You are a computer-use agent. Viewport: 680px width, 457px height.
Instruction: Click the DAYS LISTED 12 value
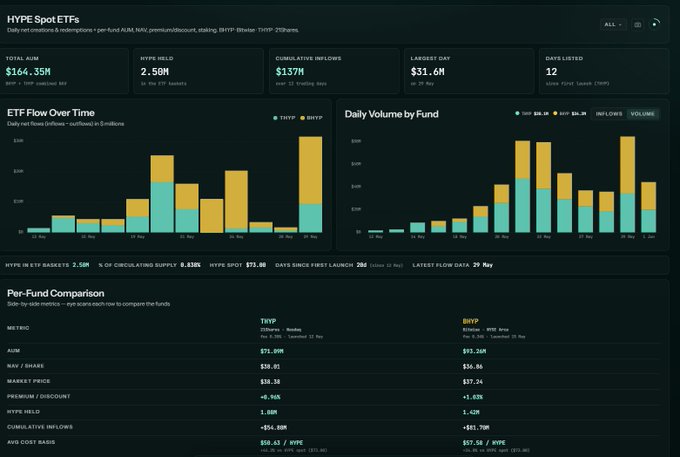coord(551,72)
